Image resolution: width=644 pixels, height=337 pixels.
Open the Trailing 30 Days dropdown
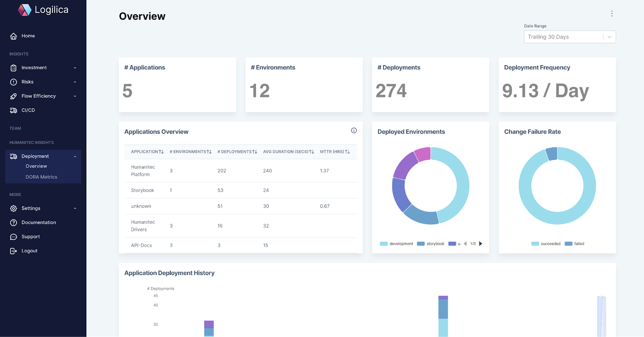point(570,37)
